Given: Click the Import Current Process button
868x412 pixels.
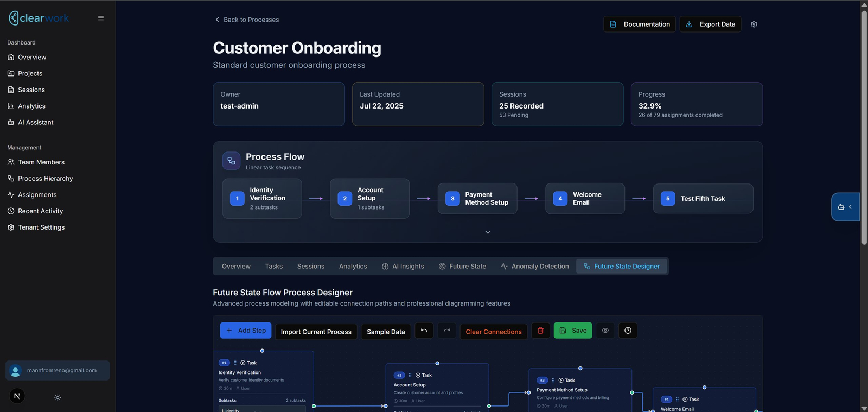Looking at the screenshot, I should pyautogui.click(x=316, y=332).
